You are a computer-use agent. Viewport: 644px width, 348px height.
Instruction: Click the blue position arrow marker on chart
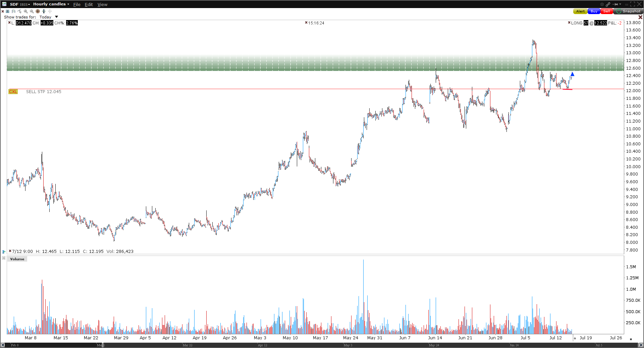click(572, 74)
